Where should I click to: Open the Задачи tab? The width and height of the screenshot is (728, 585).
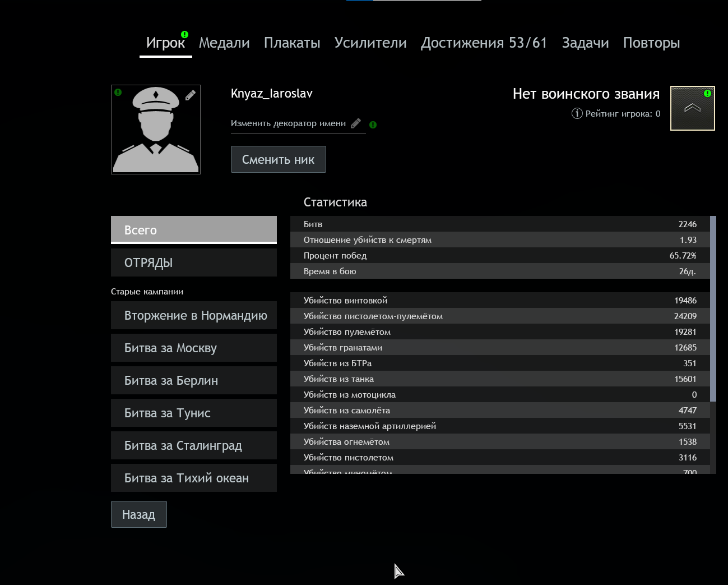click(x=585, y=43)
